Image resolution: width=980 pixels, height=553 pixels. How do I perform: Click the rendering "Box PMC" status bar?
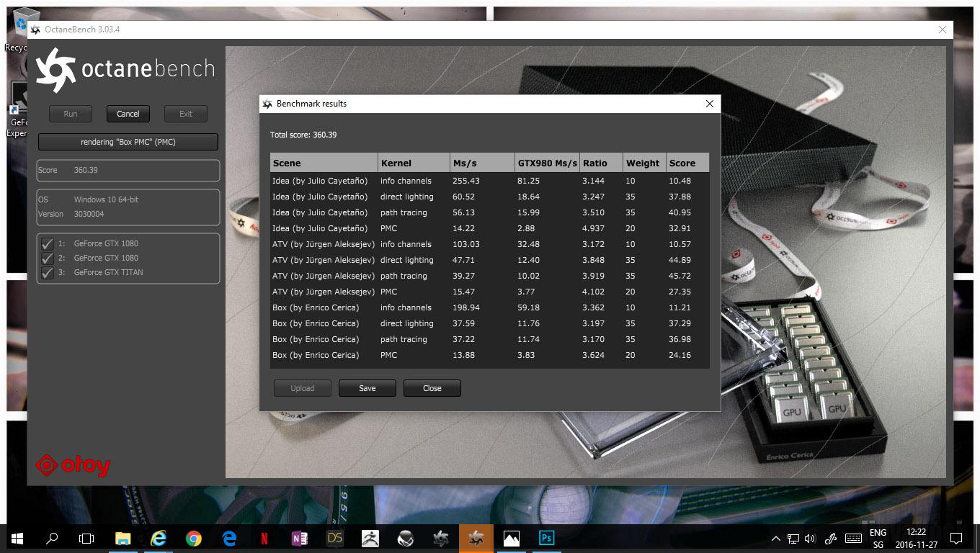128,142
